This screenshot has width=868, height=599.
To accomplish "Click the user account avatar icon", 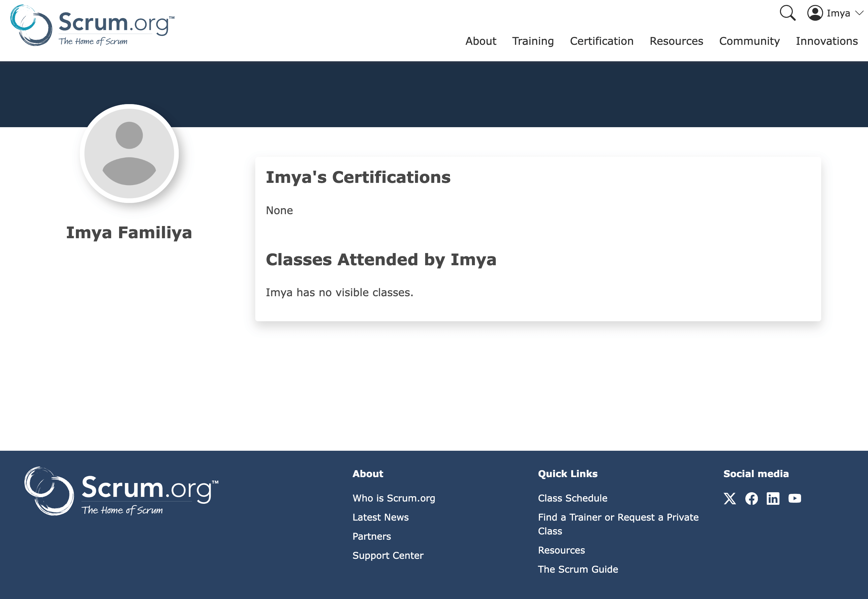I will point(815,13).
